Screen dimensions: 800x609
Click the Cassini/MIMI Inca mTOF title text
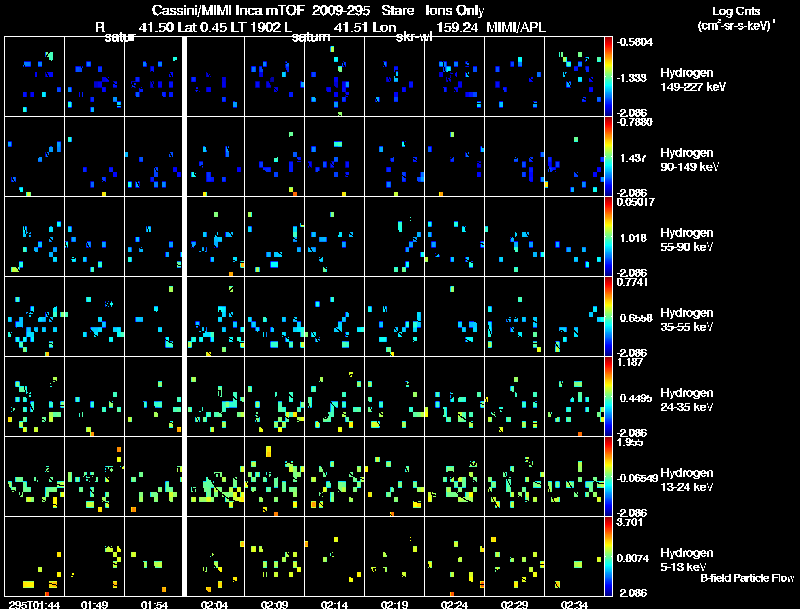(229, 10)
